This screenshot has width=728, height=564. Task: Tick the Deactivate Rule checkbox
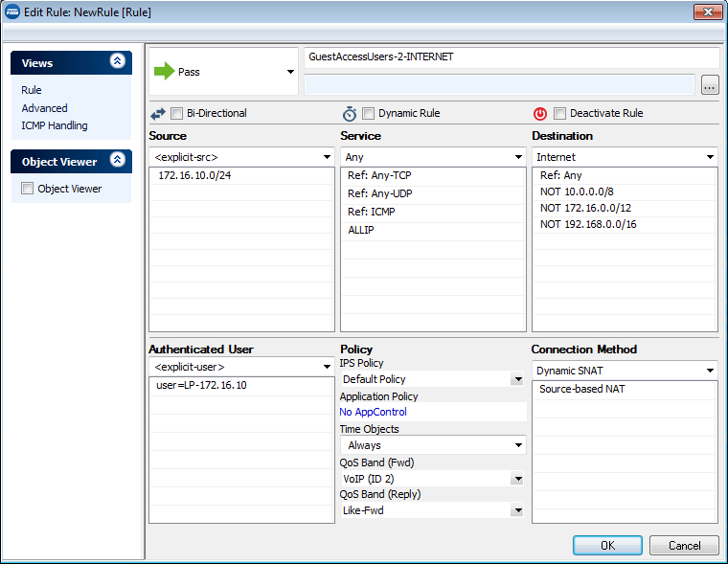coord(560,113)
